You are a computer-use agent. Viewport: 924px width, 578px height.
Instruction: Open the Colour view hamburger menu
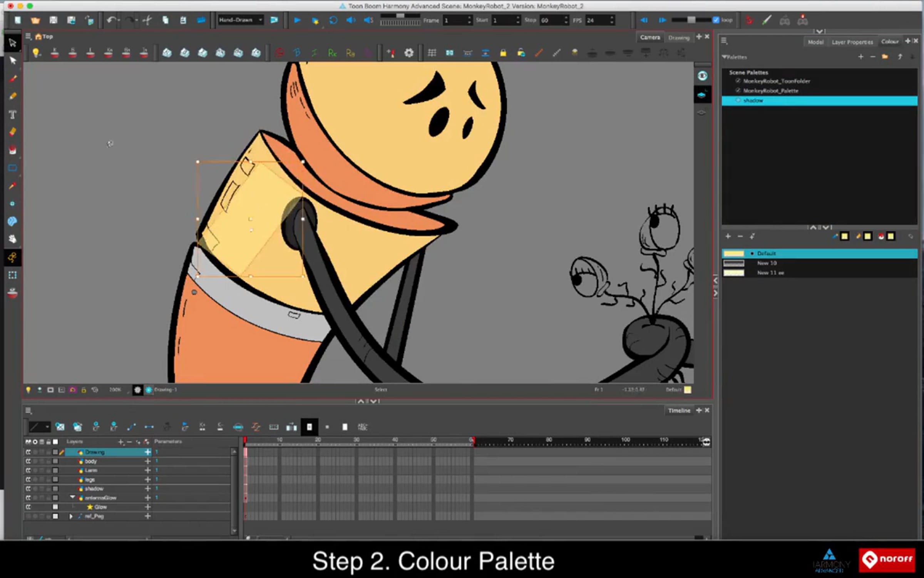click(724, 40)
